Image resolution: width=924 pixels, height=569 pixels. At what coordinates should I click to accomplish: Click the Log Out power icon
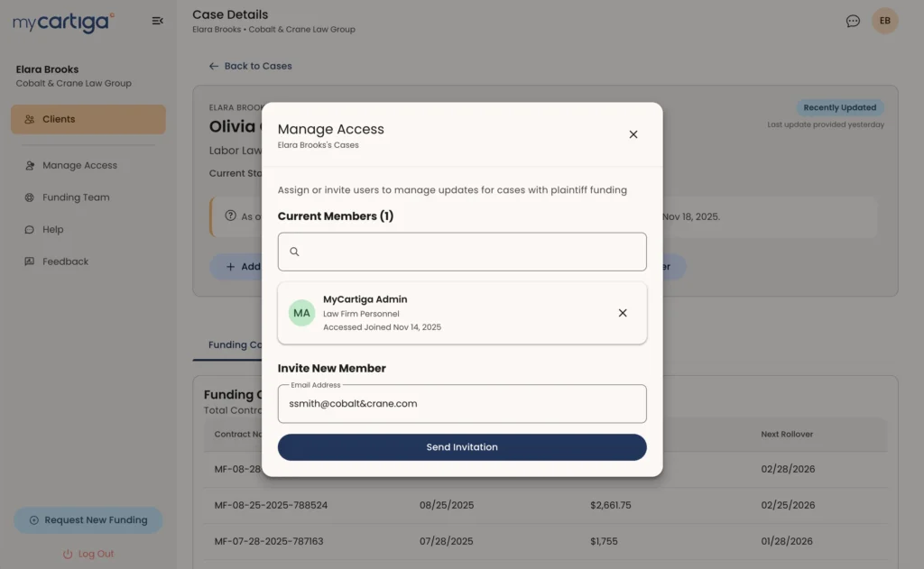point(68,554)
